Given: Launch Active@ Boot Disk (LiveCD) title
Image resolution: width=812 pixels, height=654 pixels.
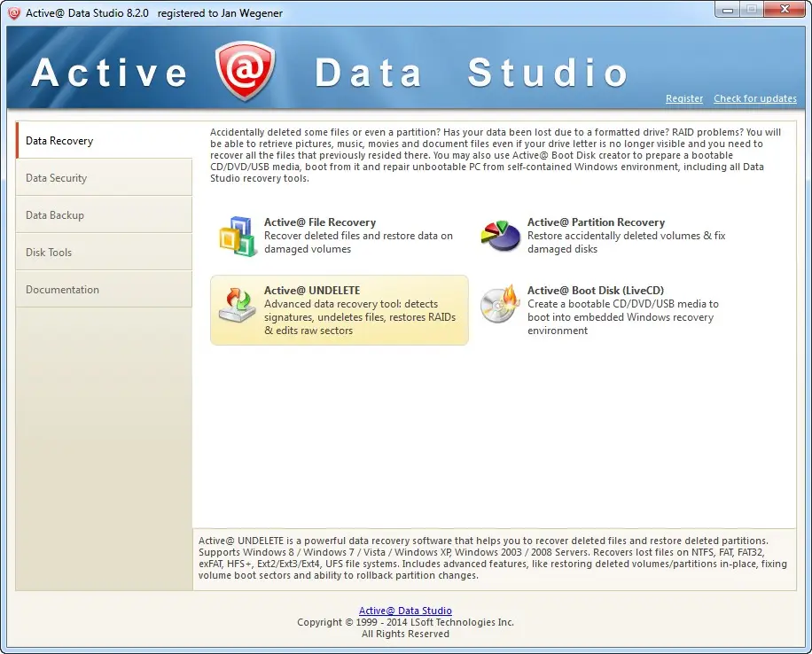Looking at the screenshot, I should [596, 291].
